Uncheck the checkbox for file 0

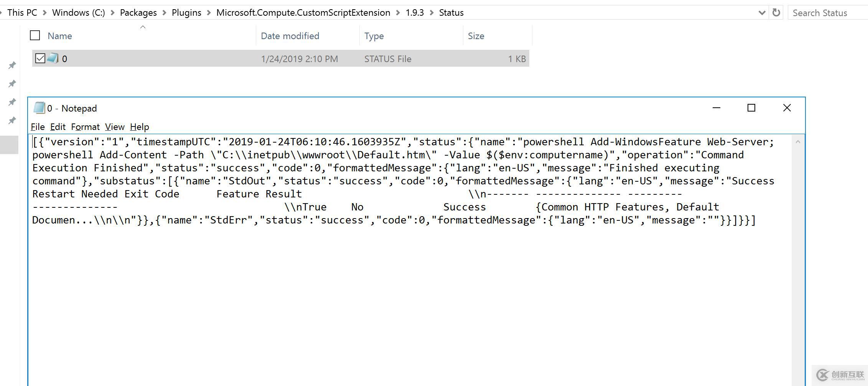click(40, 58)
